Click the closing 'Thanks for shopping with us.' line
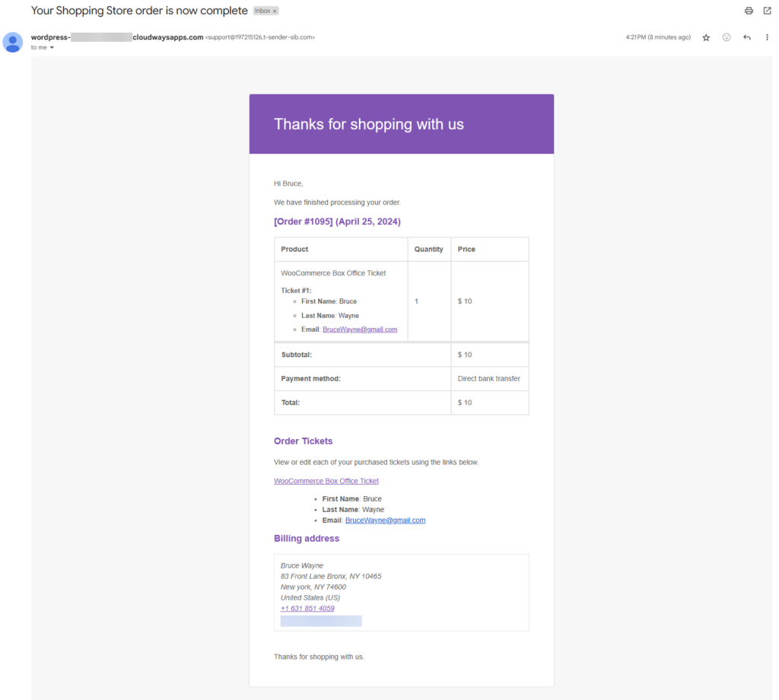 click(x=319, y=657)
